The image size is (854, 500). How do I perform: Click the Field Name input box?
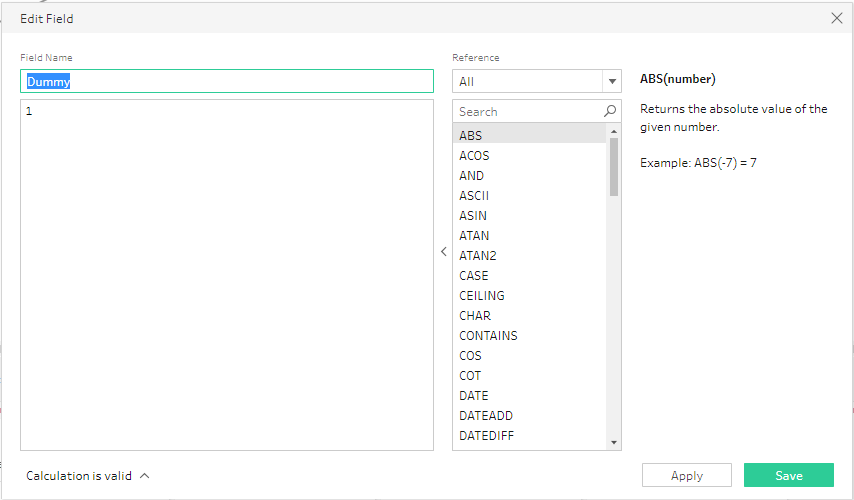(226, 82)
